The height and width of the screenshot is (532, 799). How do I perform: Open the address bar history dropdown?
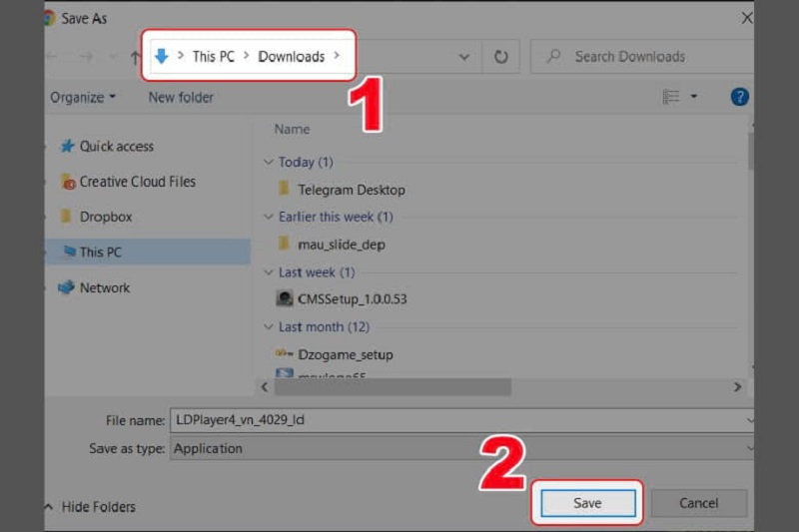tap(464, 57)
